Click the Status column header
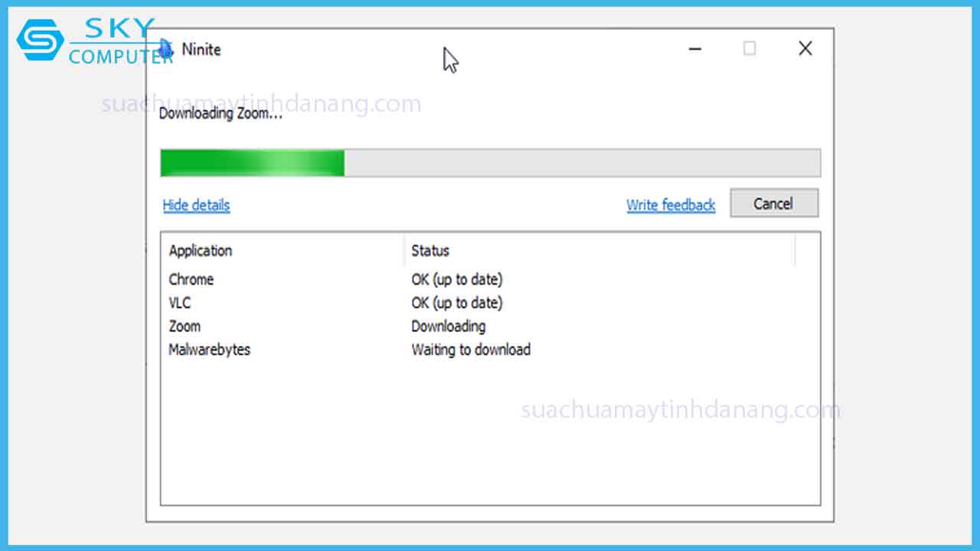980x551 pixels. pyautogui.click(x=430, y=250)
